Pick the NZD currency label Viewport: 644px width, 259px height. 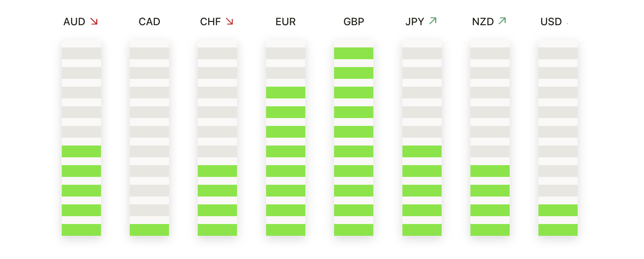483,22
